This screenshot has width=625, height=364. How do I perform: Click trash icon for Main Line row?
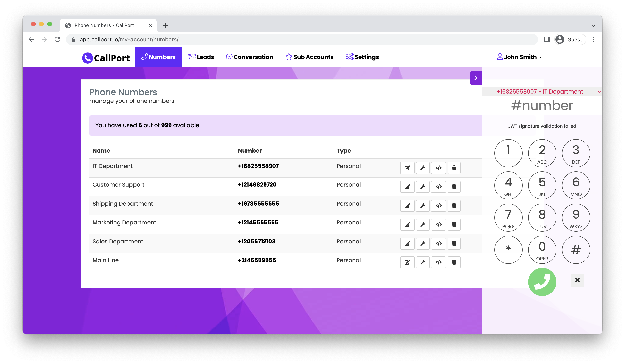[x=454, y=262]
